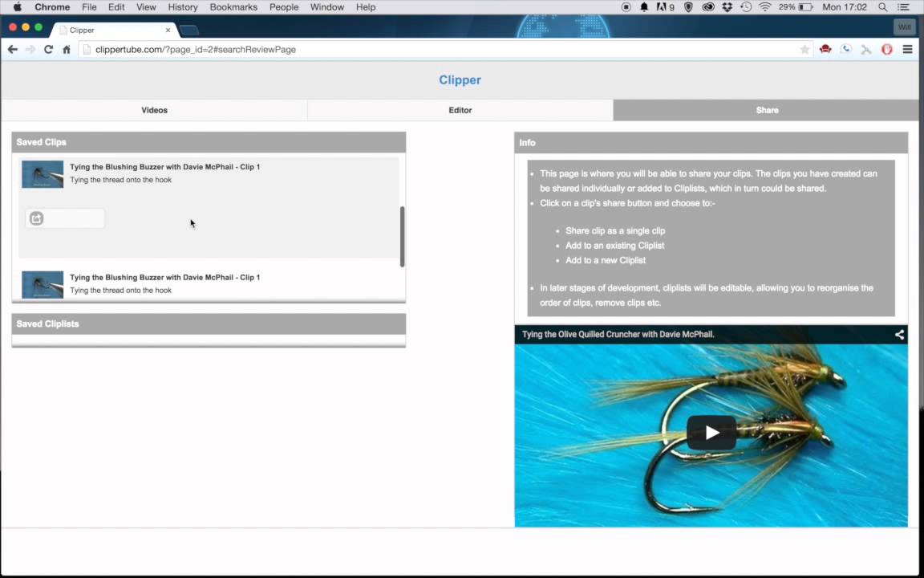Viewport: 924px width, 578px height.
Task: Open the Apple menu
Action: pyautogui.click(x=17, y=7)
